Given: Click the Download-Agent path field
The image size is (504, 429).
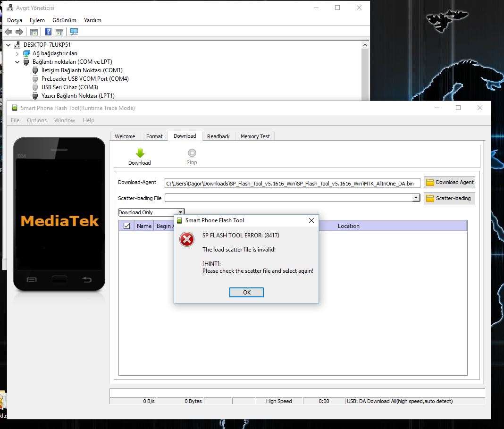Looking at the screenshot, I should 292,183.
